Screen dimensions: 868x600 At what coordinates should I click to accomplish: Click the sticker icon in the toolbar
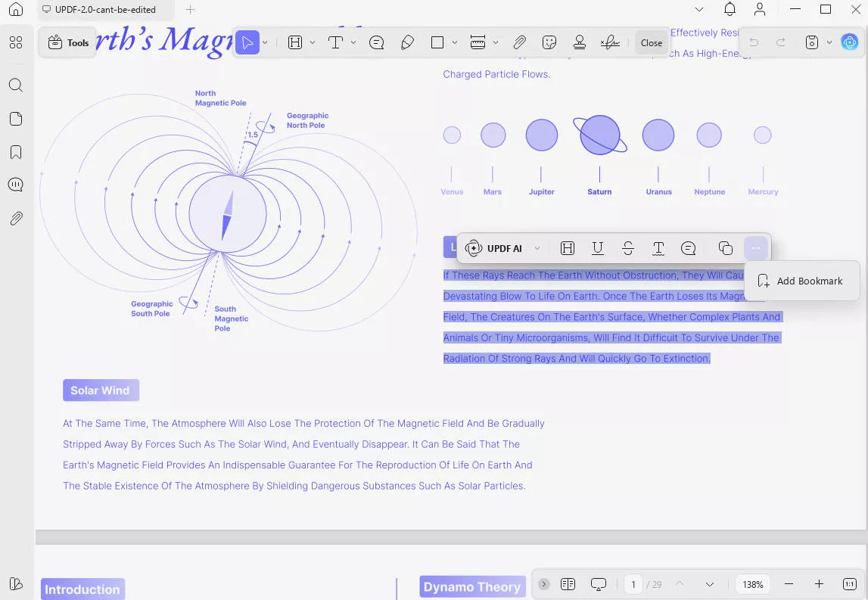[550, 43]
